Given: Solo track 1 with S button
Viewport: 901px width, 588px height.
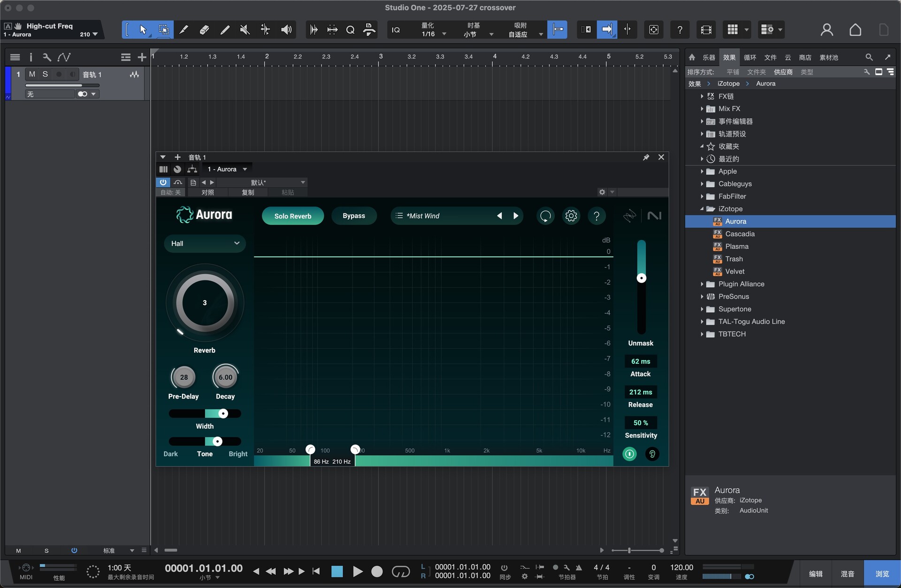Looking at the screenshot, I should point(45,74).
